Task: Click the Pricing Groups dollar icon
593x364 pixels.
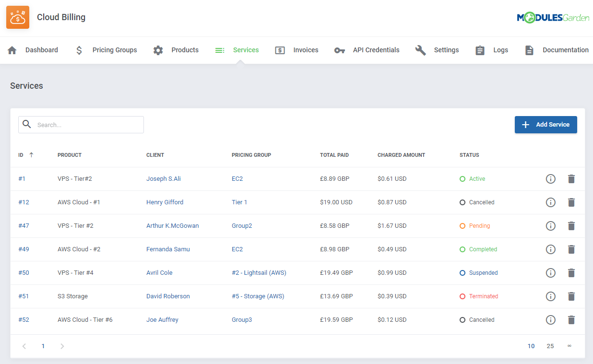Action: [x=79, y=50]
